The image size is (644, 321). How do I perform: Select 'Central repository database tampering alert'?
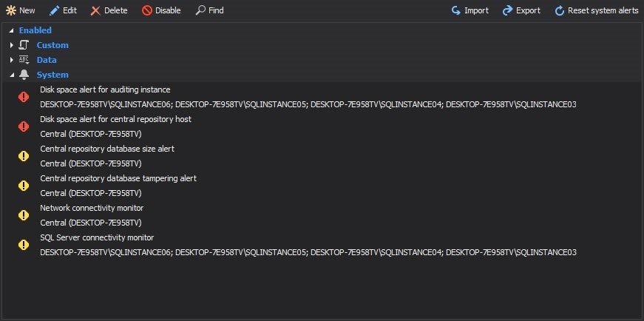point(118,178)
